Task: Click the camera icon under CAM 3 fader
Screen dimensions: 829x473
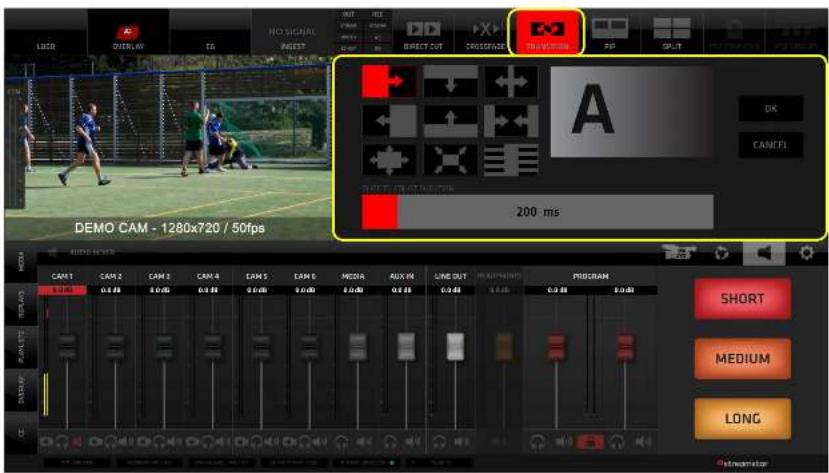Action: pos(144,441)
